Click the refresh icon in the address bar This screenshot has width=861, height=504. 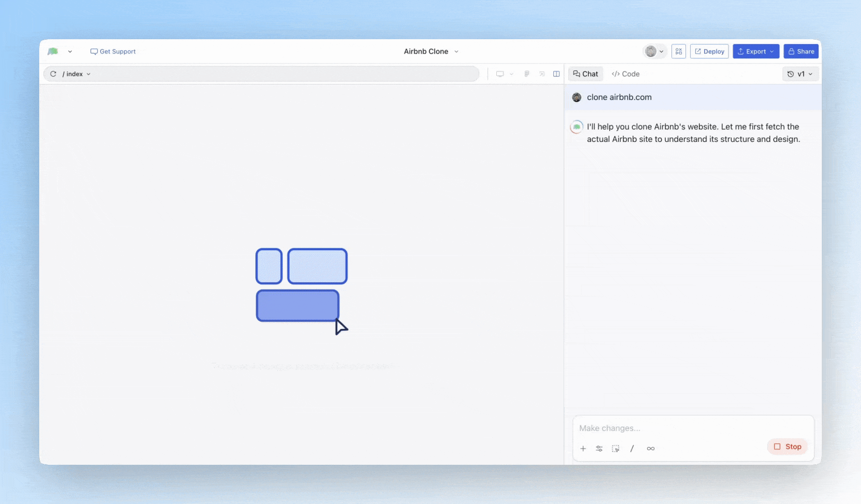click(53, 74)
